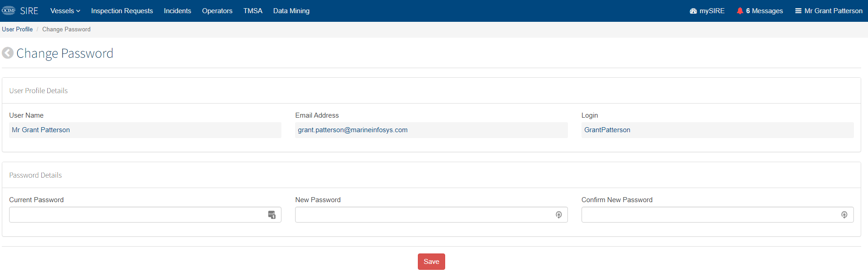
Task: Open Data Mining in the navigation bar
Action: [x=291, y=11]
